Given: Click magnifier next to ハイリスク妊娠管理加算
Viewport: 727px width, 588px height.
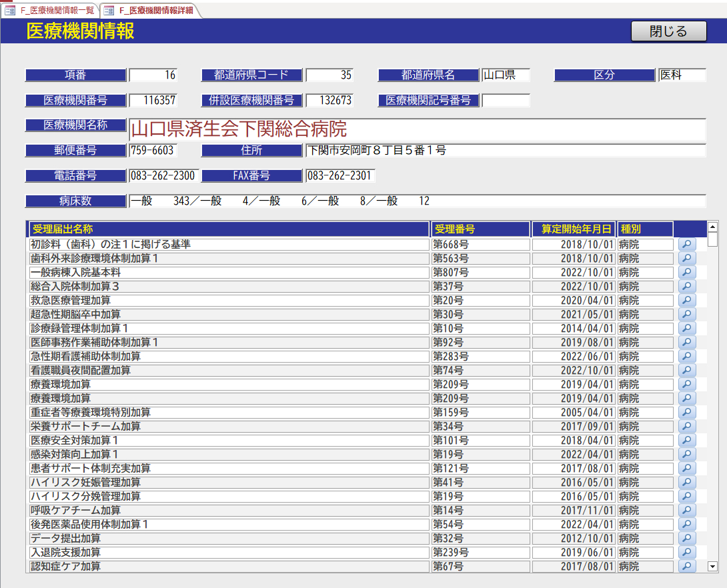Looking at the screenshot, I should tap(686, 482).
